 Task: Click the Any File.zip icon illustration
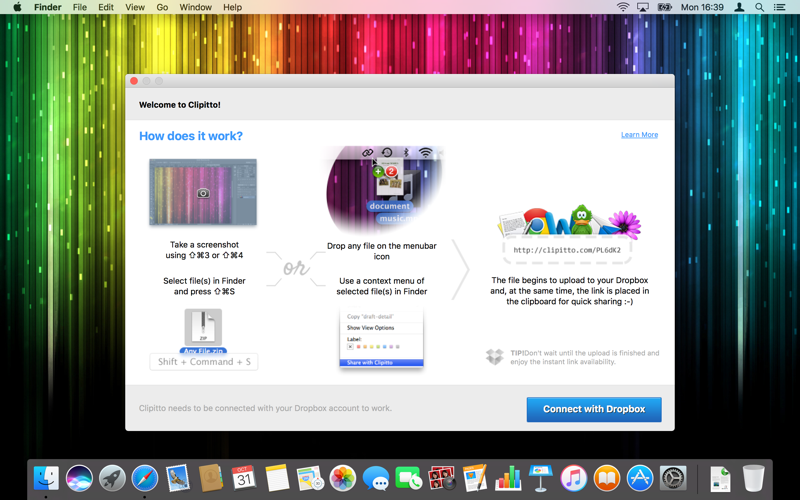[203, 331]
